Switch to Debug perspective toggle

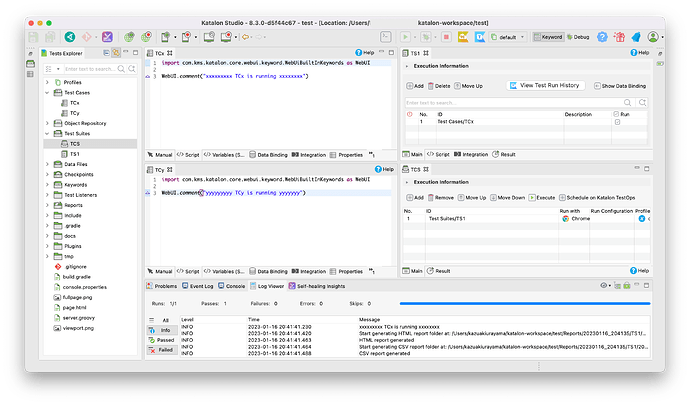(578, 37)
